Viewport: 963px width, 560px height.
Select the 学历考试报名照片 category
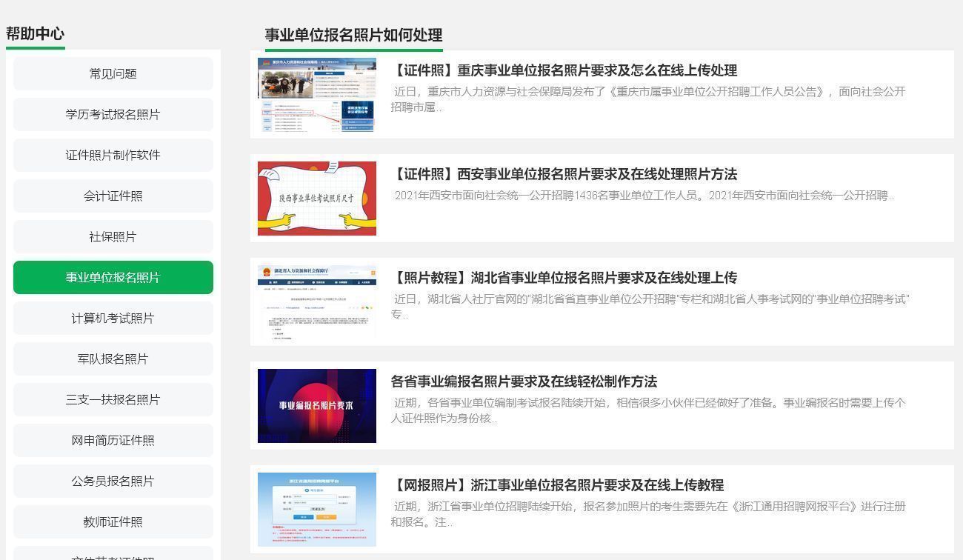(113, 114)
